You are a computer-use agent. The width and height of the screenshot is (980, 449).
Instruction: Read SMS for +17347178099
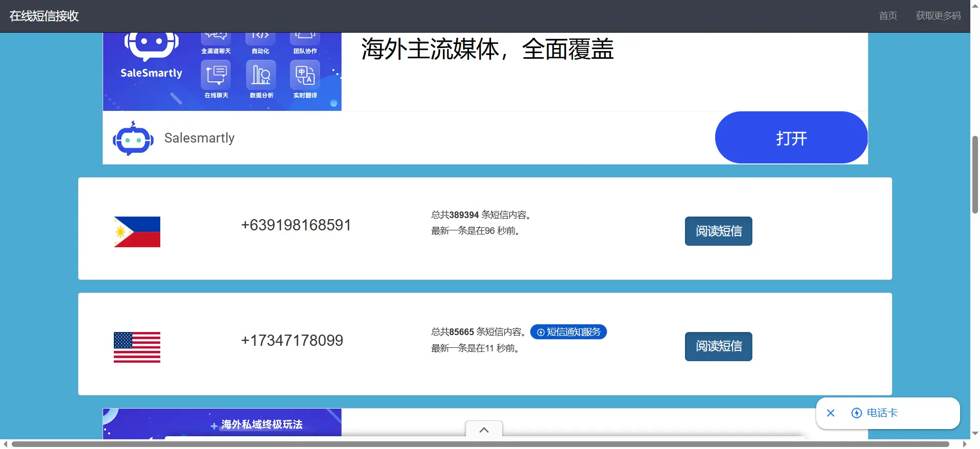tap(718, 346)
